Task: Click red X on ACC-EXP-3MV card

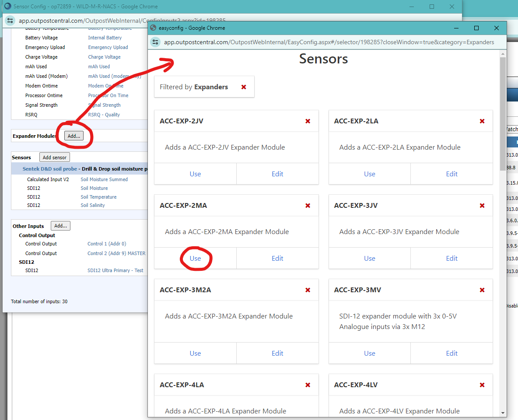Action: (482, 290)
